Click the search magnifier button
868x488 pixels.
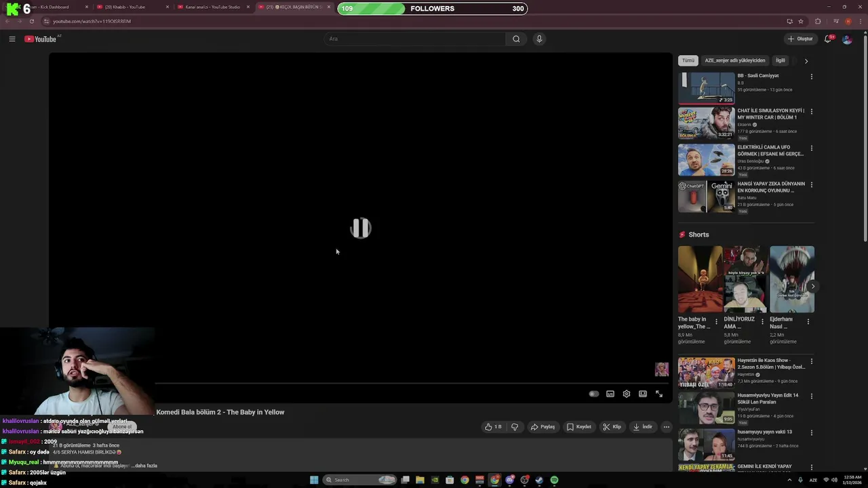coord(516,39)
